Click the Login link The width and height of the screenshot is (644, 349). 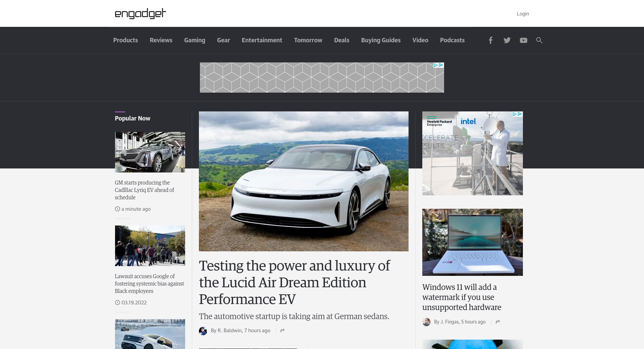(523, 14)
